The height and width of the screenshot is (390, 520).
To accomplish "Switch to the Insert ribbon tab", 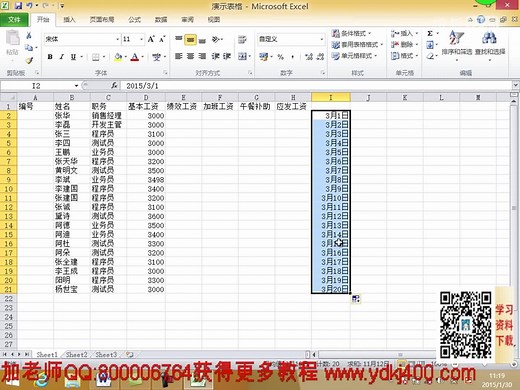I will [x=69, y=20].
